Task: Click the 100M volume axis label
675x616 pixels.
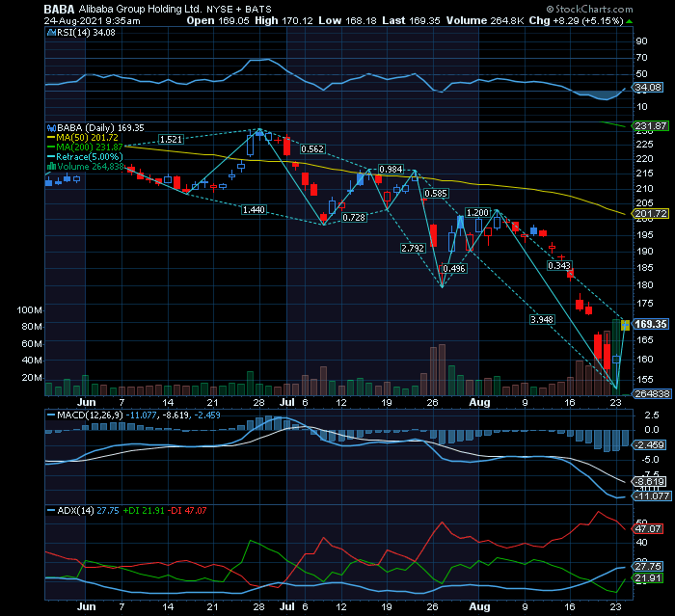Action: 29,310
